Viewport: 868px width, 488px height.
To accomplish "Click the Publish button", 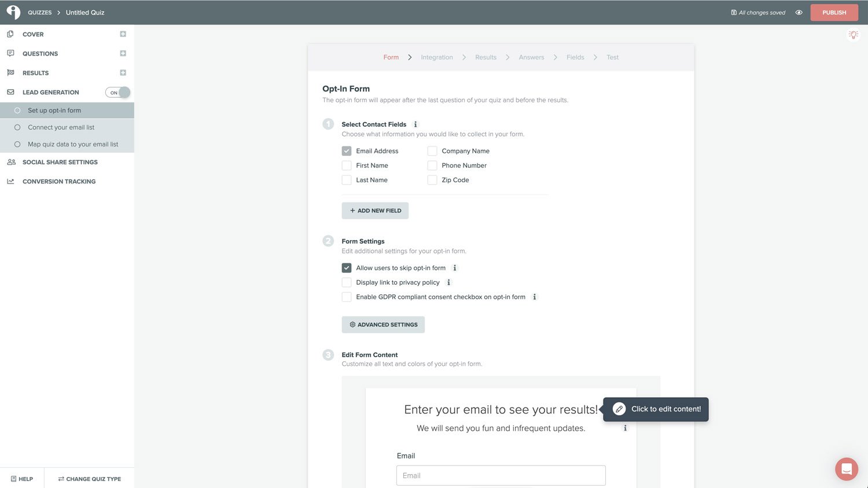I will (x=834, y=12).
